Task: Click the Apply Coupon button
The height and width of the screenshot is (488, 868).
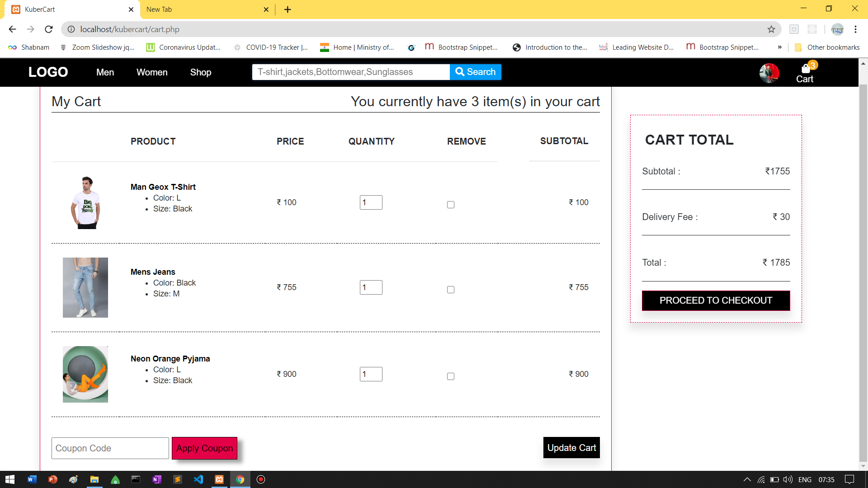Action: pyautogui.click(x=204, y=448)
